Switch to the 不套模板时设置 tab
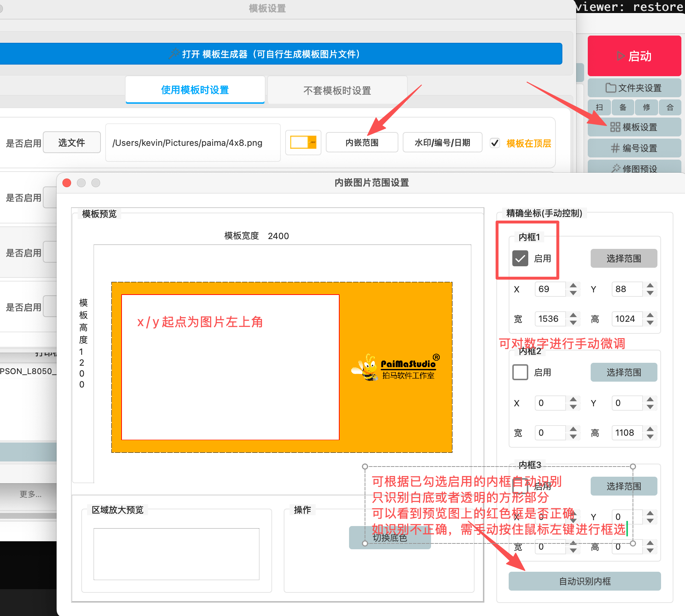This screenshot has width=685, height=616. (x=337, y=90)
